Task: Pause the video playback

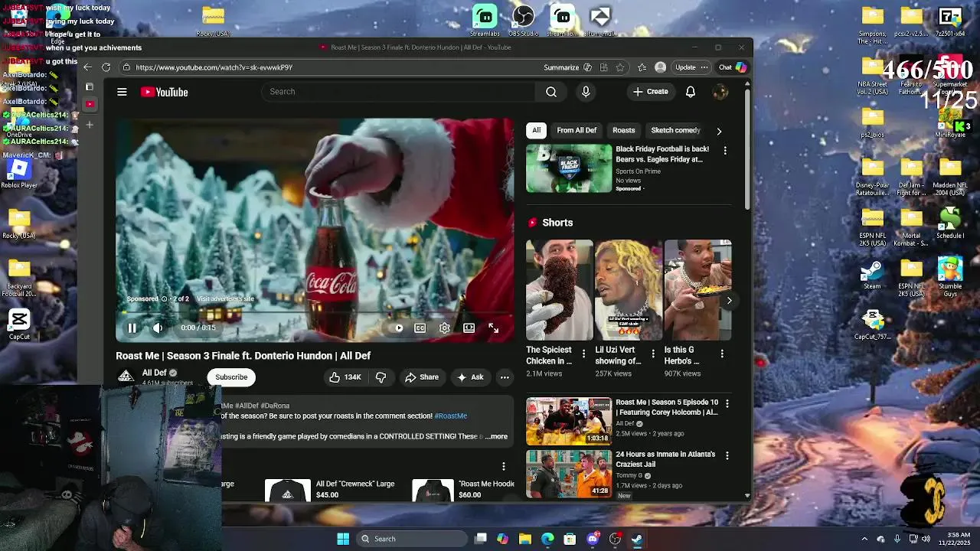Action: coord(132,328)
